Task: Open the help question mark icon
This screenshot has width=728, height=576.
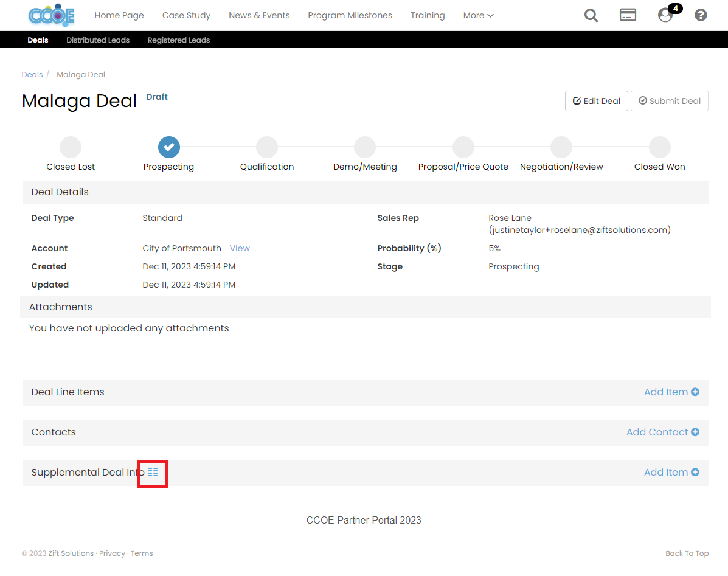Action: (701, 15)
